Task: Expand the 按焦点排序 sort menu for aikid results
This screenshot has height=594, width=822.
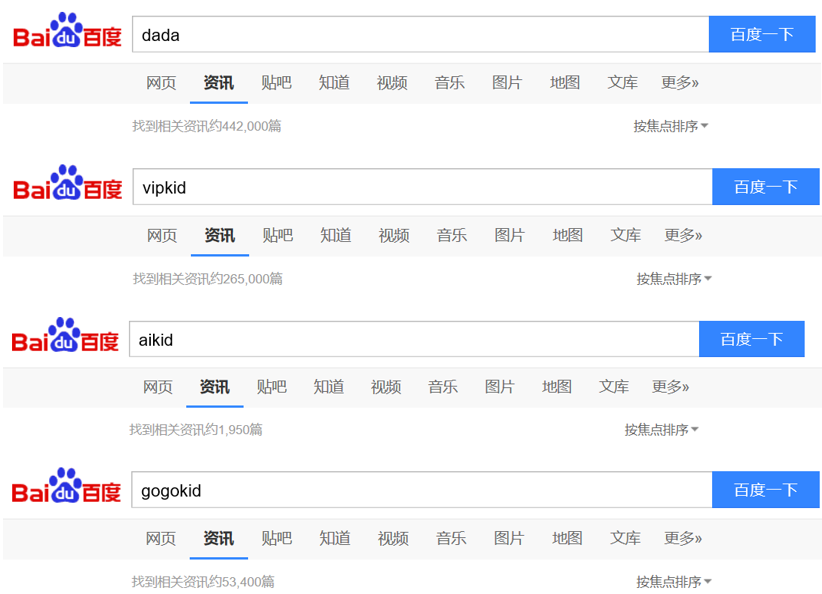Action: (x=661, y=430)
